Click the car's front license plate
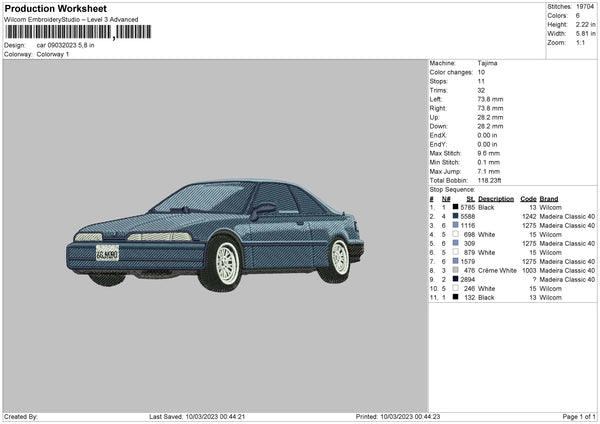The height and width of the screenshot is (424, 600). coord(107,253)
